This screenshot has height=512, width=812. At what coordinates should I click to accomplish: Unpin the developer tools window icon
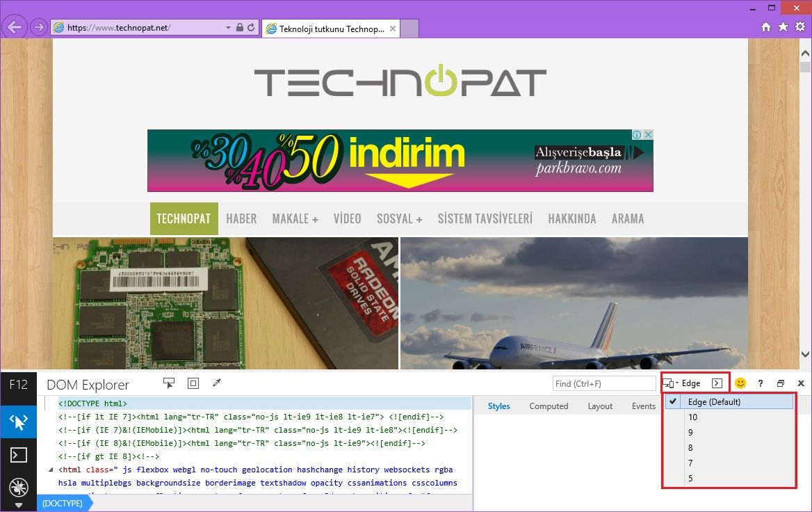pyautogui.click(x=781, y=383)
